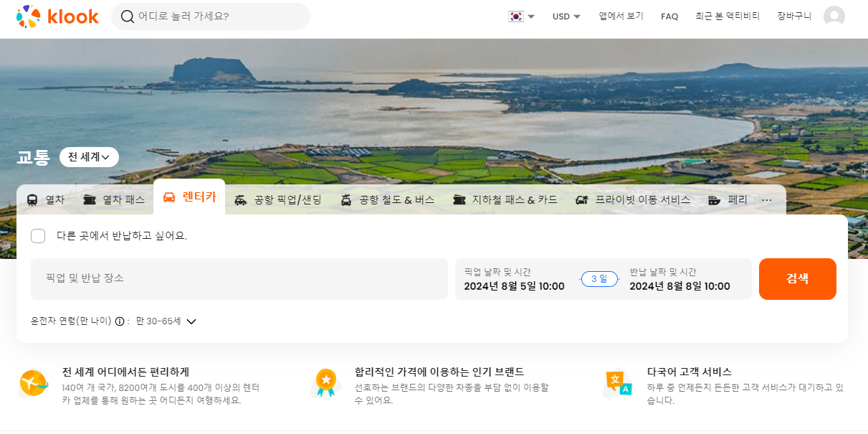This screenshot has width=868, height=434.
Task: Switch to the 공항 픽업/샌딩 tab
Action: (x=278, y=200)
